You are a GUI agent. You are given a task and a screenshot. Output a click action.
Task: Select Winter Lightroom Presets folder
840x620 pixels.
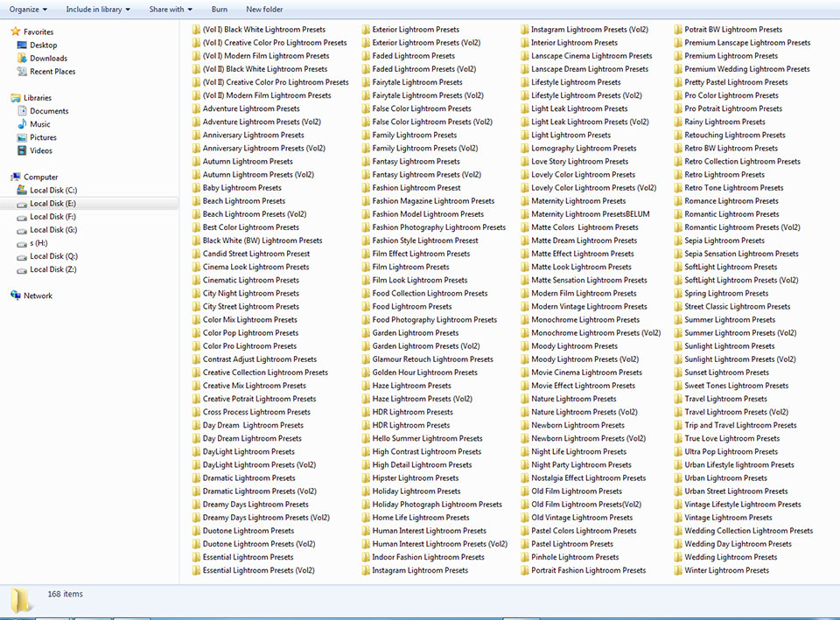pyautogui.click(x=722, y=570)
